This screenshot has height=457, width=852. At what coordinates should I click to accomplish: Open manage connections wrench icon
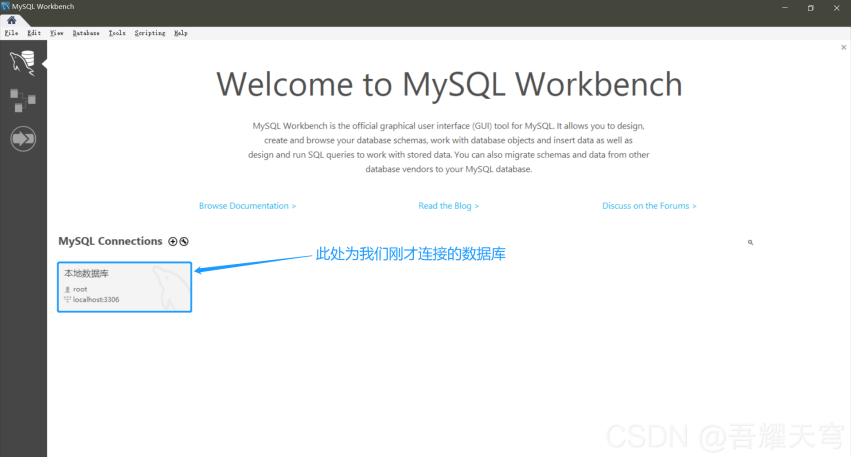pos(184,241)
